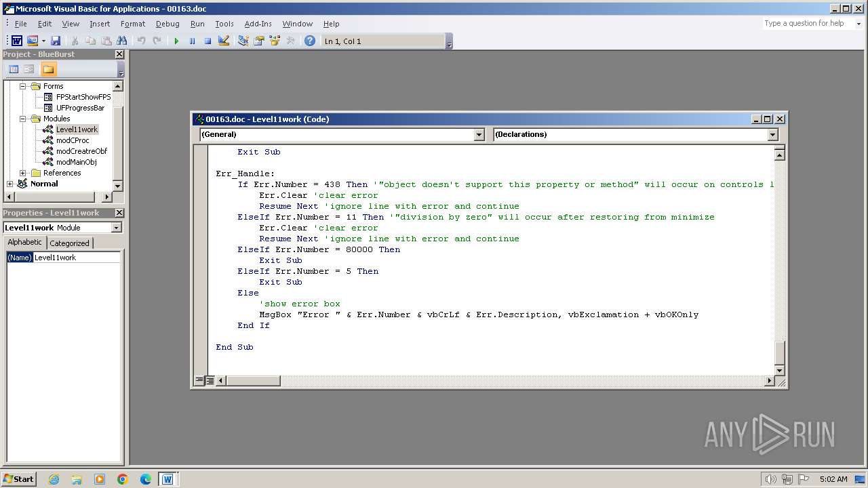Click the (Name) property value field
This screenshot has width=868, height=488.
(76, 258)
